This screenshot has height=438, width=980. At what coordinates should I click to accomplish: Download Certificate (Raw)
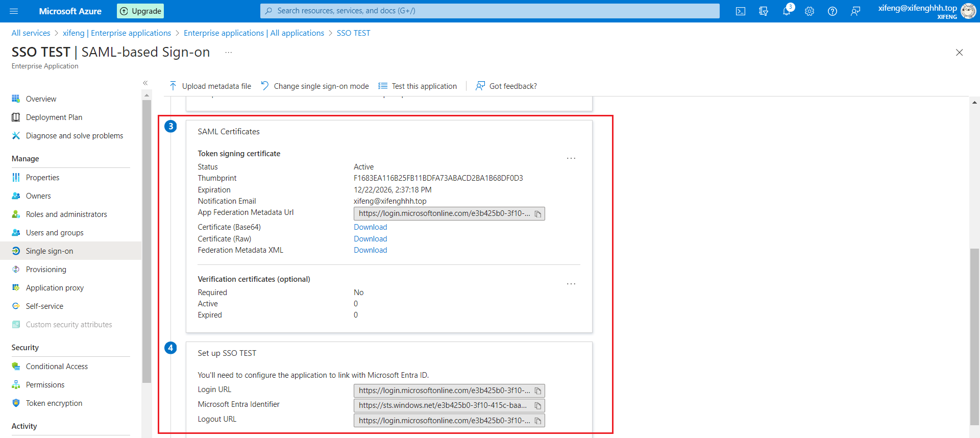pos(371,239)
